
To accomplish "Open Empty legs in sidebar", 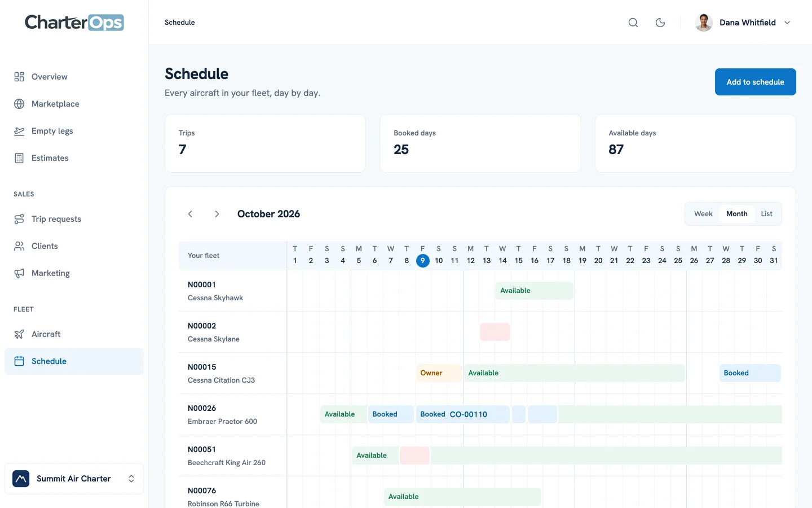I will [x=74, y=131].
